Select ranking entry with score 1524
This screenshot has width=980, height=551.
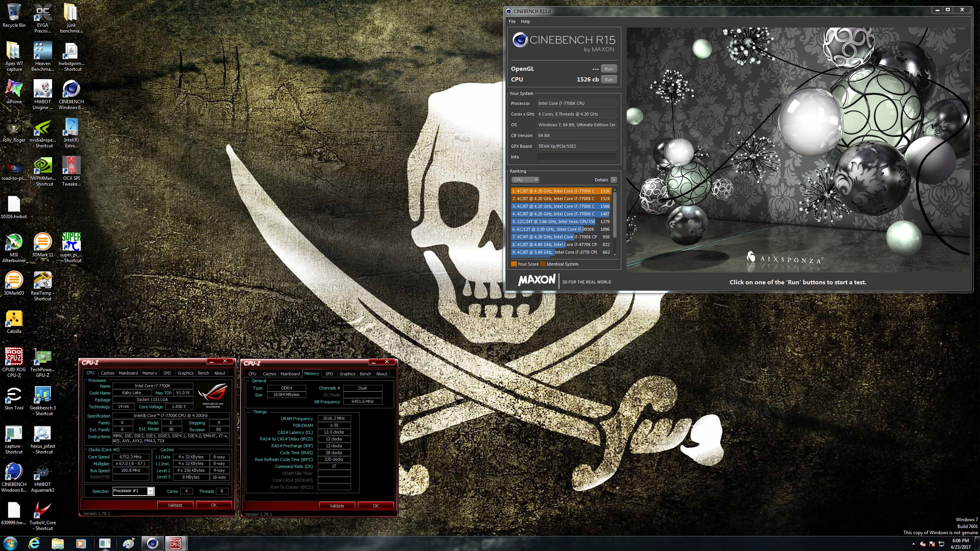pos(561,199)
